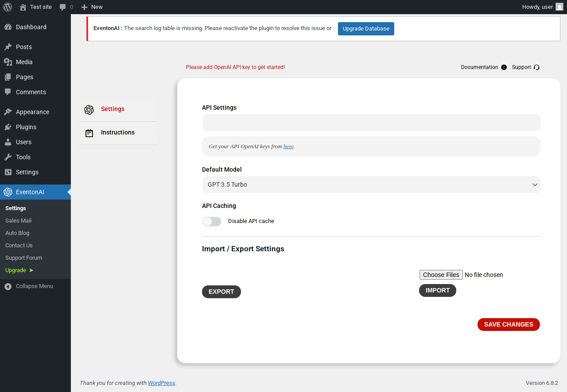Open the Plugins menu item
567x392 pixels.
35,127
